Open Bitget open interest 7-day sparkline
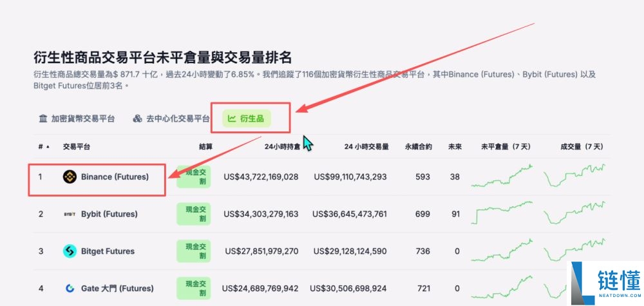 (502, 250)
